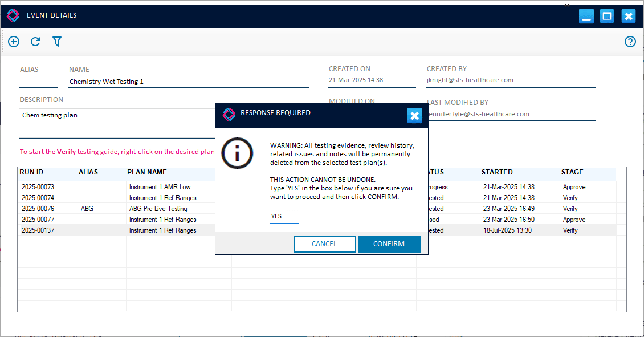
Task: Click started date of run 2025-00073
Action: click(x=509, y=187)
